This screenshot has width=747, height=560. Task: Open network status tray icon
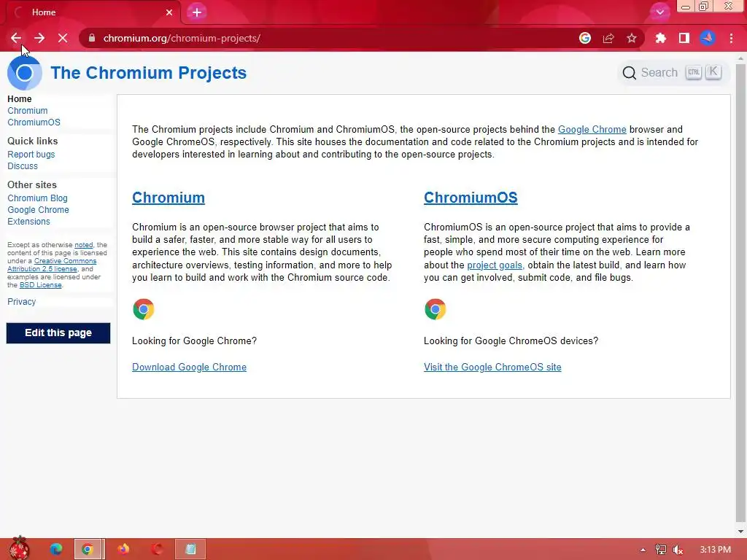click(661, 550)
